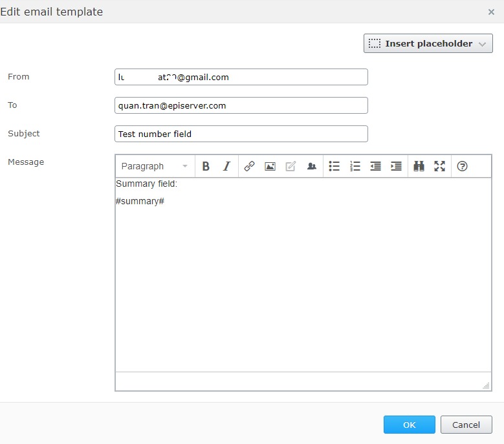Insert an image into the message

tap(270, 166)
